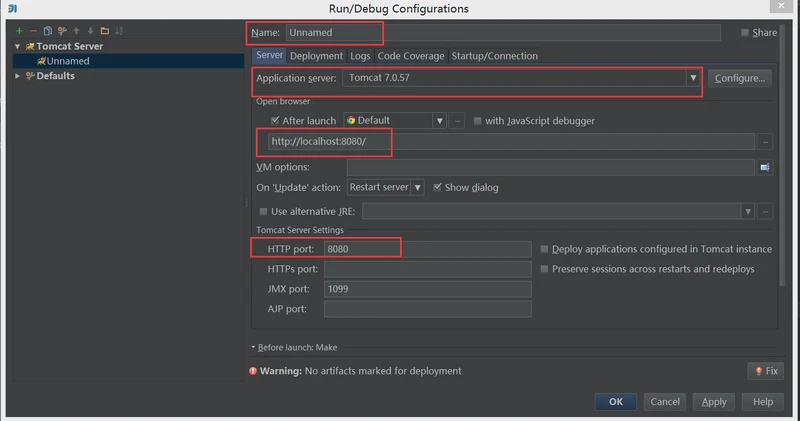Select the Unnamed configuration in tree
Screen dimensions: 800x421
[x=129, y=61]
